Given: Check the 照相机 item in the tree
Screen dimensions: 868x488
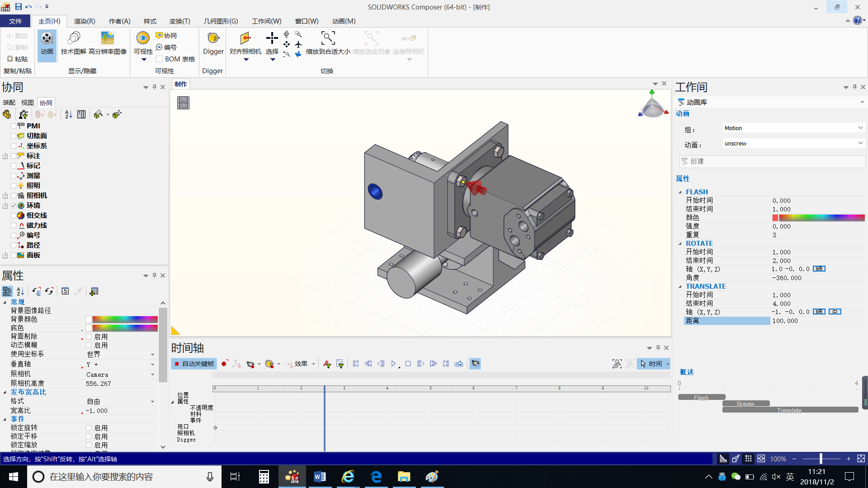Looking at the screenshot, I should (x=14, y=195).
